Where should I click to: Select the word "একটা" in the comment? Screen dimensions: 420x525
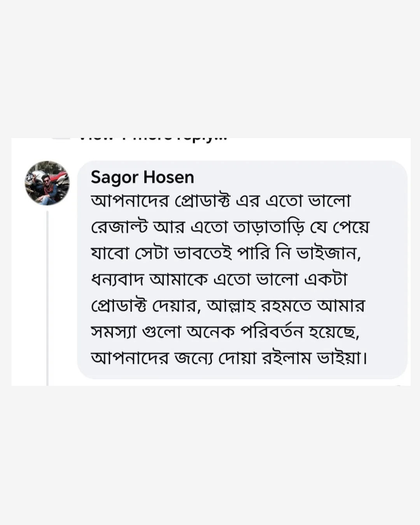[325, 279]
